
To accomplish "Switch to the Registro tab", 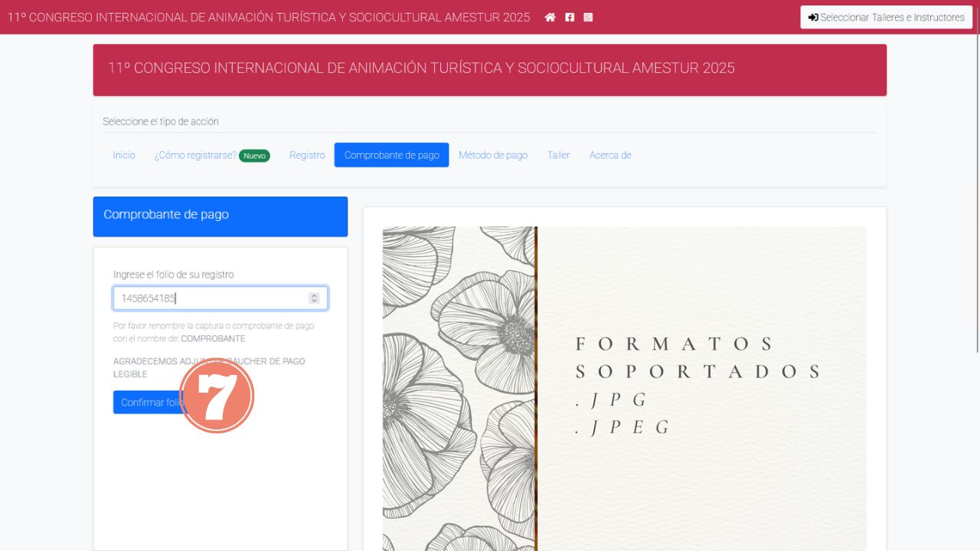I will pyautogui.click(x=307, y=155).
